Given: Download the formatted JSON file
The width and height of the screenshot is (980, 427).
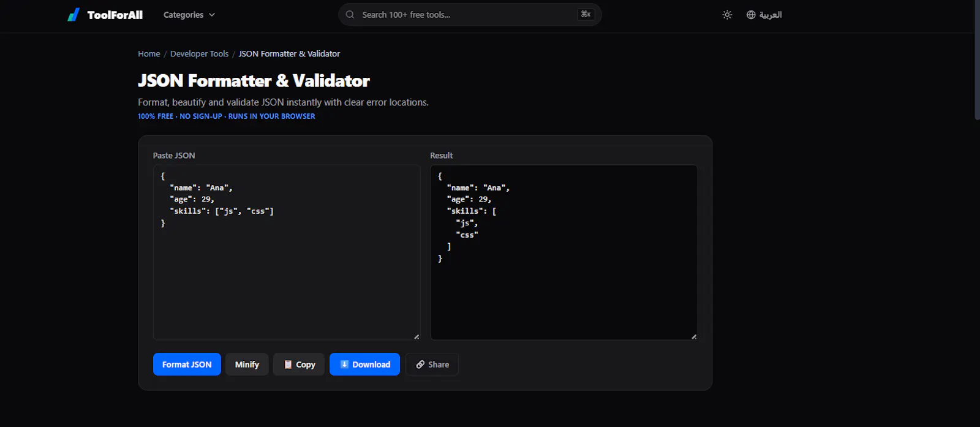Looking at the screenshot, I should tap(364, 365).
